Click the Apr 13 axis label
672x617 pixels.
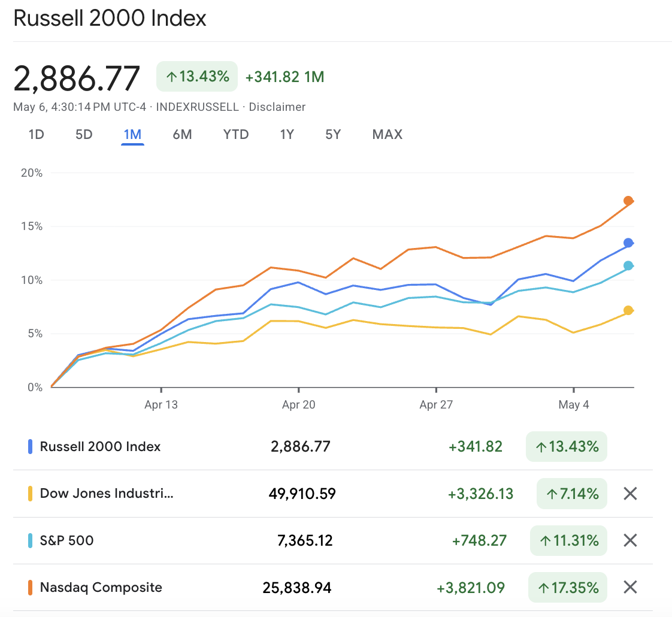[161, 404]
